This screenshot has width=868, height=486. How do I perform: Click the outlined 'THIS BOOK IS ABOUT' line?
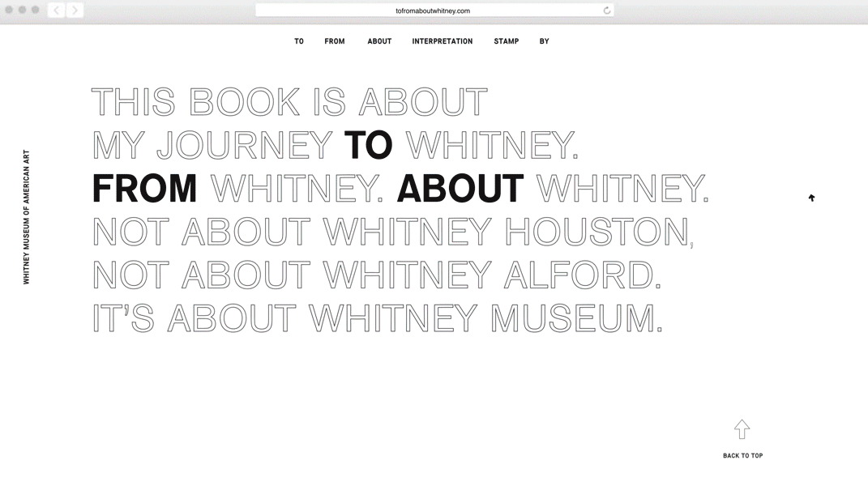pyautogui.click(x=289, y=102)
